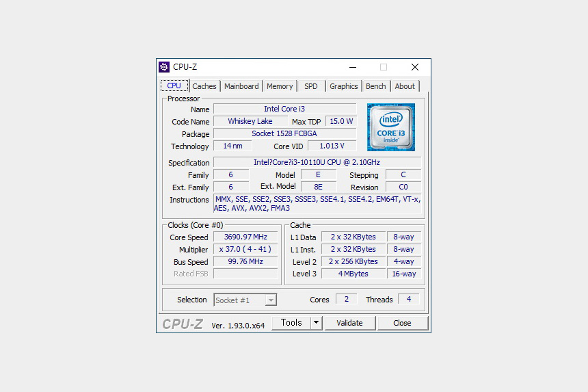Select the SPD tab
Viewport: 588px width, 392px height.
pyautogui.click(x=310, y=86)
